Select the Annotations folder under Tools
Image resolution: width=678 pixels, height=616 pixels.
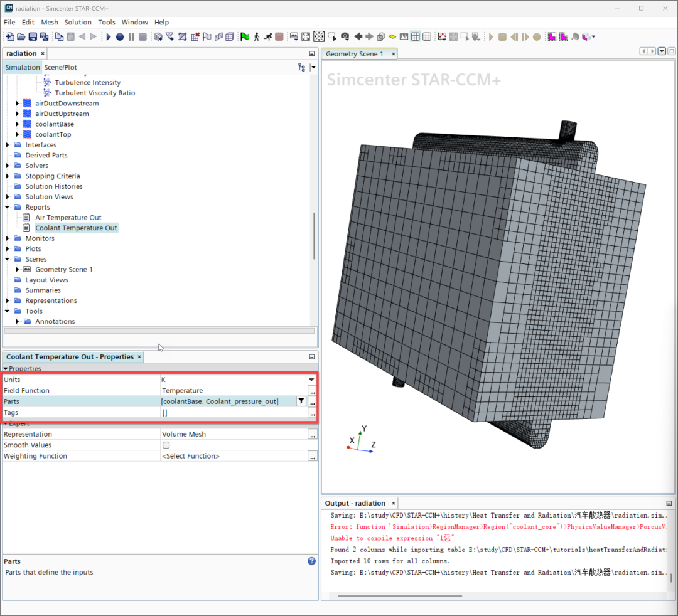tap(55, 321)
